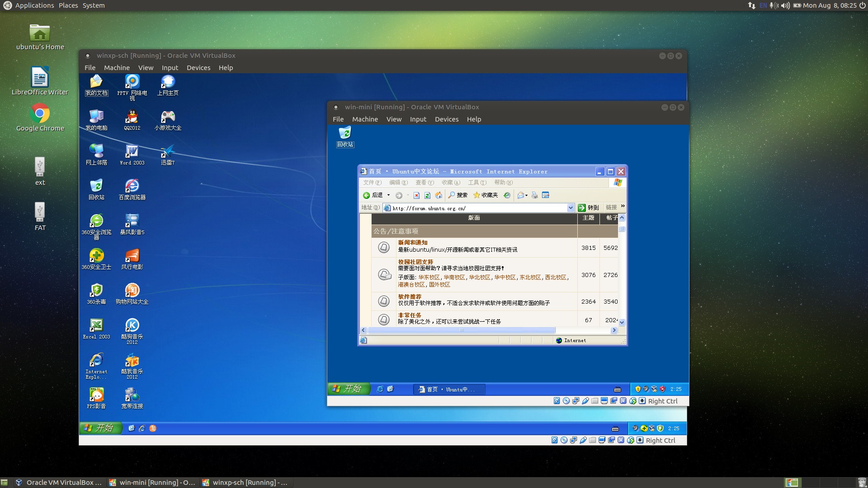Open 收藏夹 favorites in IE toolbar
The height and width of the screenshot is (488, 868).
click(486, 195)
